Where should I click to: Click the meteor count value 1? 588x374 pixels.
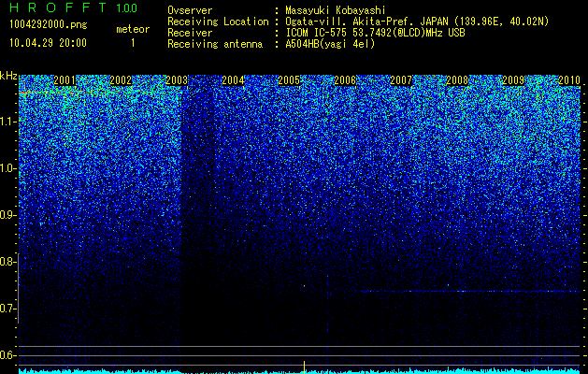[x=133, y=43]
